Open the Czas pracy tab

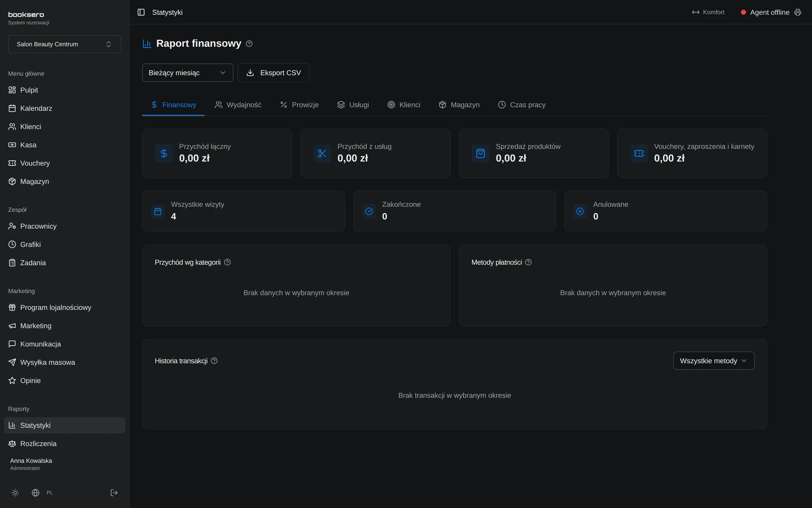(522, 105)
